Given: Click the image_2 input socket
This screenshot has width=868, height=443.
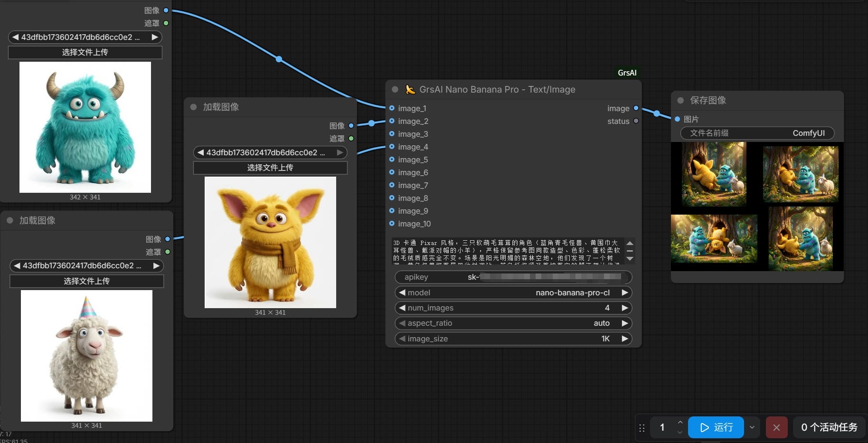Looking at the screenshot, I should [x=392, y=121].
